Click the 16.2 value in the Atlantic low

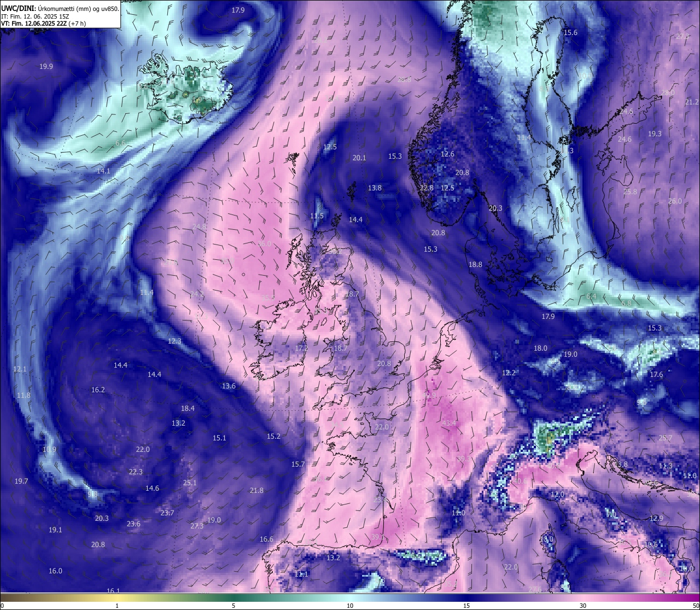tap(98, 390)
